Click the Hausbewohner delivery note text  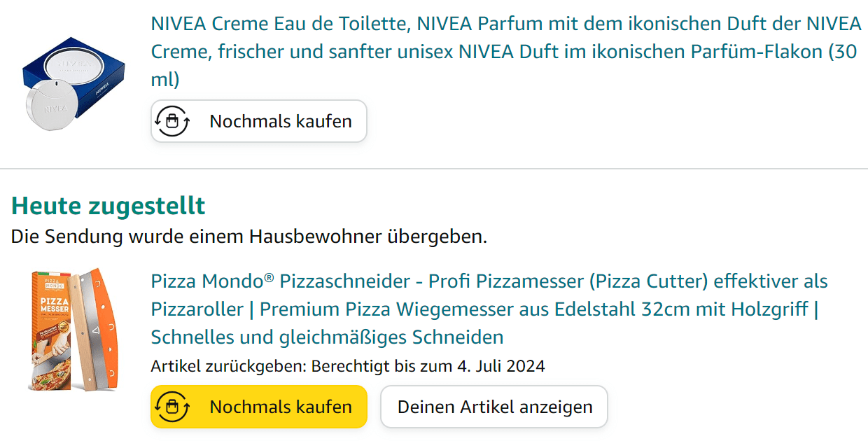pyautogui.click(x=248, y=237)
